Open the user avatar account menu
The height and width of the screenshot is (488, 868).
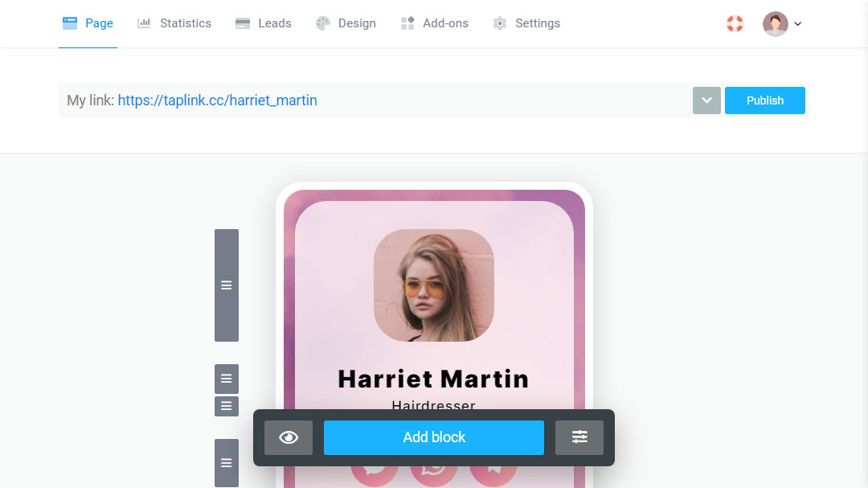[x=775, y=24]
